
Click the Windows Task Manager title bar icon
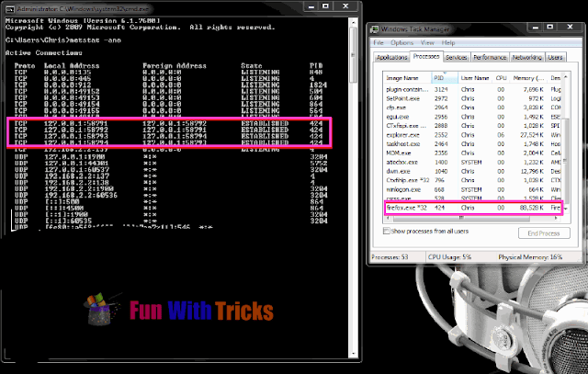pyautogui.click(x=374, y=29)
